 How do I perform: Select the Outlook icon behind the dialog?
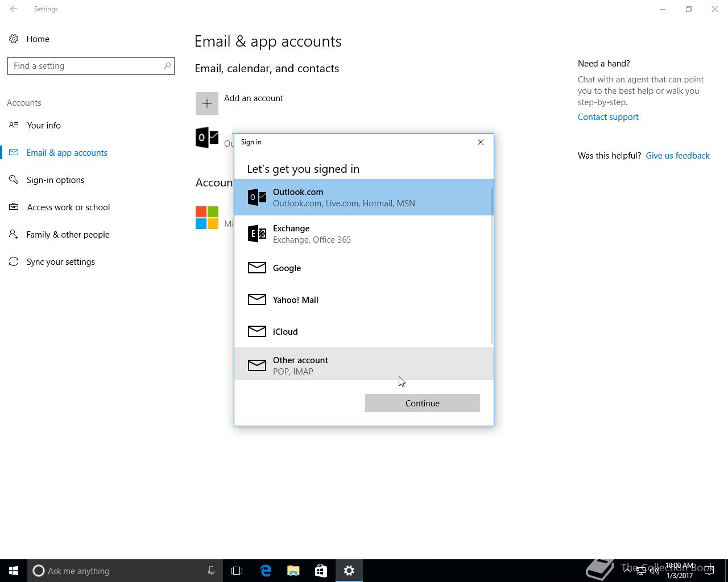click(207, 138)
